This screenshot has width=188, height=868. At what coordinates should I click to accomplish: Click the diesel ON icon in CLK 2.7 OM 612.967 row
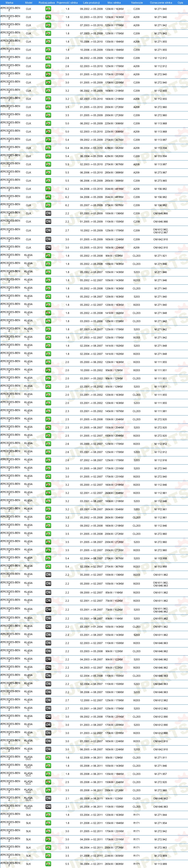48,230
